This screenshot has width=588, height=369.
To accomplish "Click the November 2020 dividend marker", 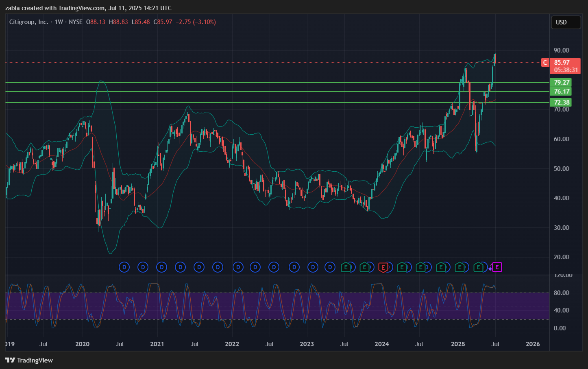I will pos(143,267).
